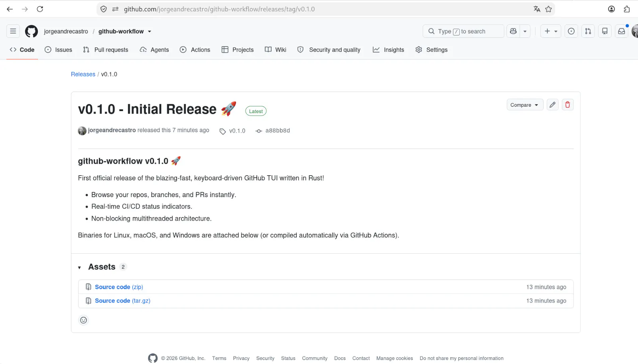
Task: Collapse the Assets section triangle
Action: pos(79,268)
